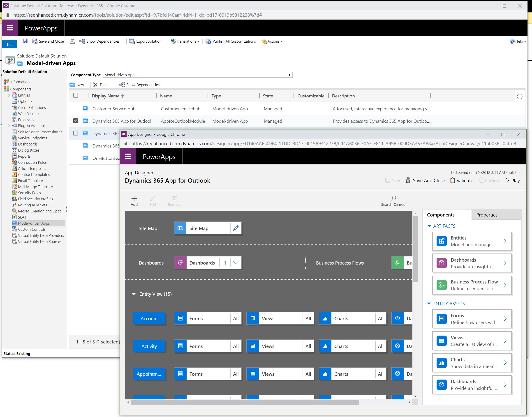Open the Actions dropdown menu

(x=272, y=41)
